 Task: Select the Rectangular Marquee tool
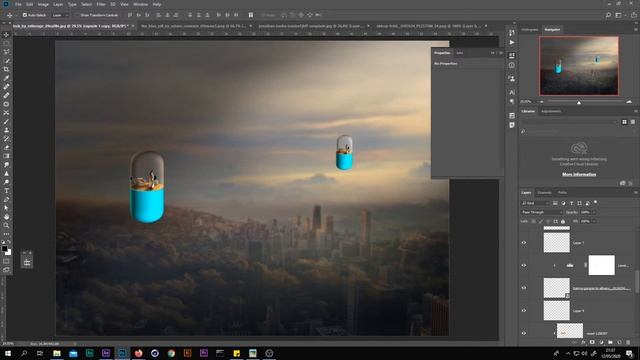[6, 43]
